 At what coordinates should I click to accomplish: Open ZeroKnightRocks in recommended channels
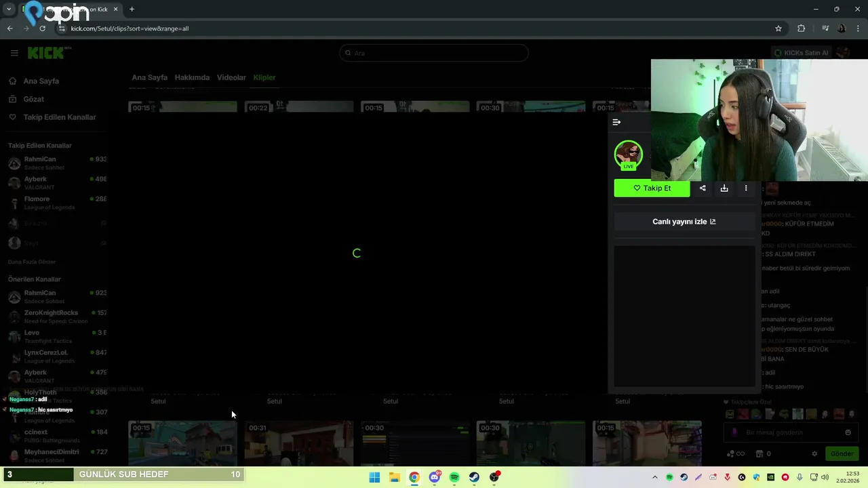pyautogui.click(x=57, y=317)
